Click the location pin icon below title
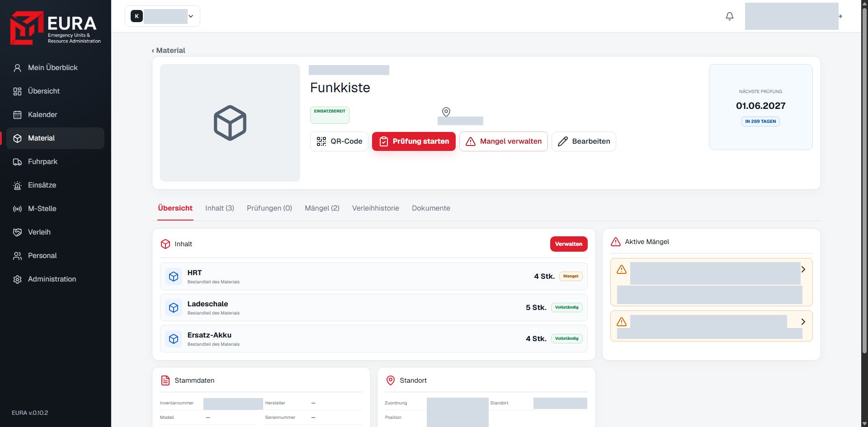 tap(446, 112)
